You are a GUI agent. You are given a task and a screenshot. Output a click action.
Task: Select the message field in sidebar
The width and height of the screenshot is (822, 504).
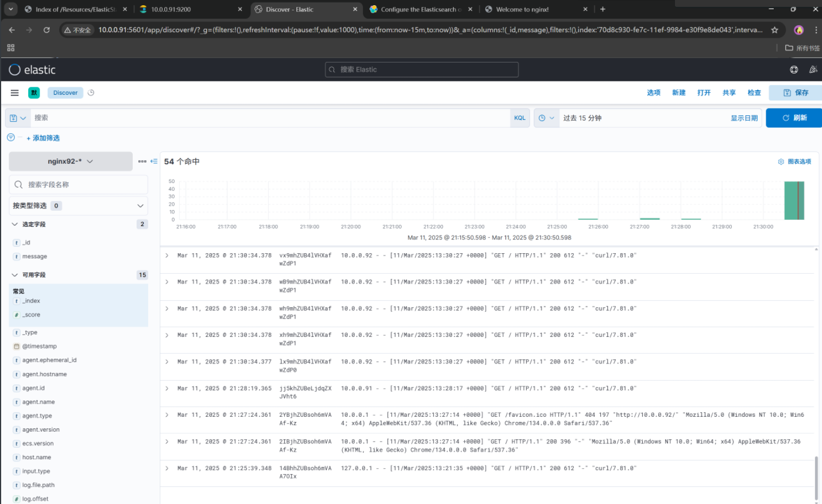click(x=34, y=257)
